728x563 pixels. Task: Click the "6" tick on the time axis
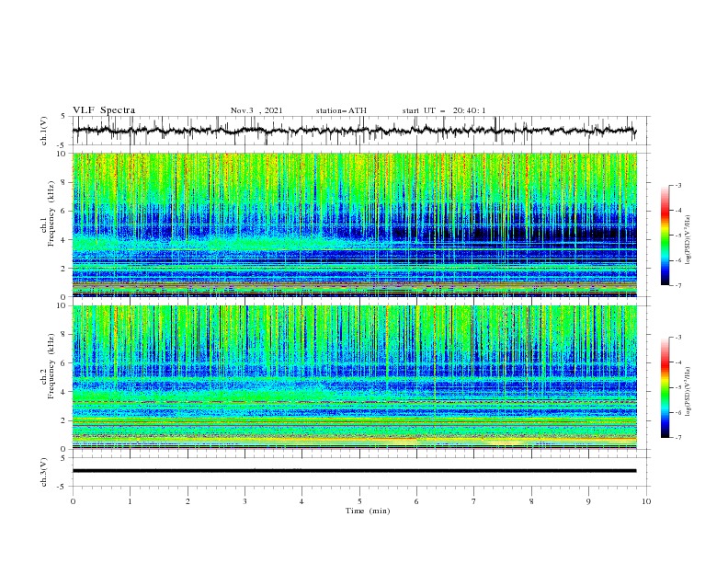[416, 501]
